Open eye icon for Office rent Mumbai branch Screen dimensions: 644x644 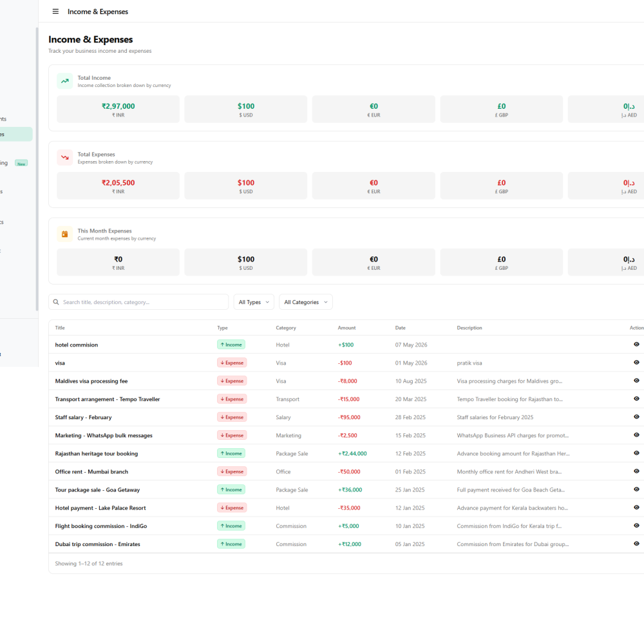coord(636,471)
